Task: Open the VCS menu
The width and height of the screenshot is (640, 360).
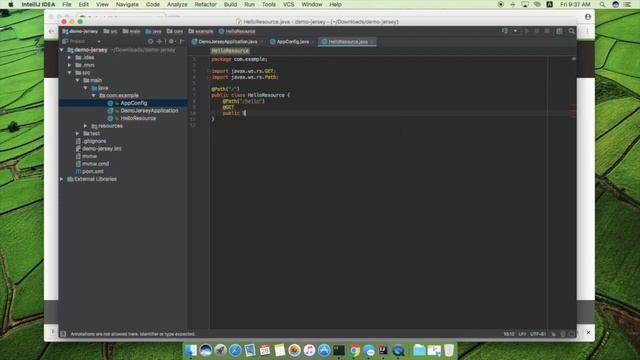Action: (289, 4)
